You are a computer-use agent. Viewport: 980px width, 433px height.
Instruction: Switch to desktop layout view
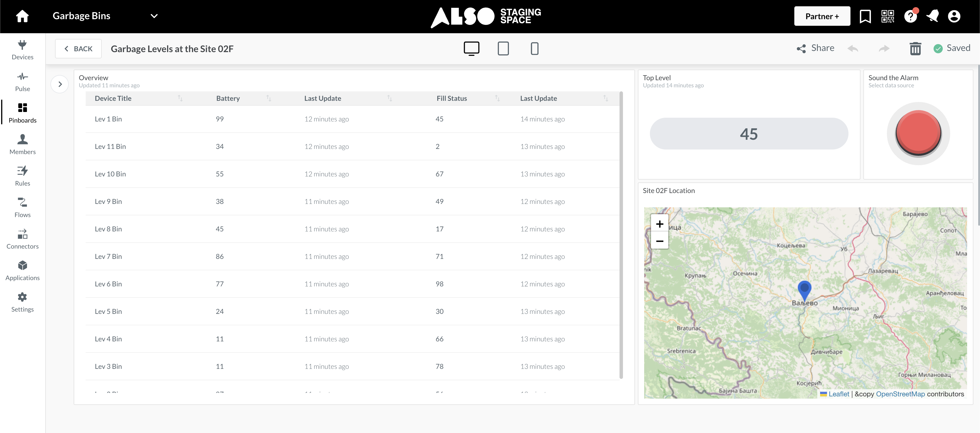coord(471,49)
